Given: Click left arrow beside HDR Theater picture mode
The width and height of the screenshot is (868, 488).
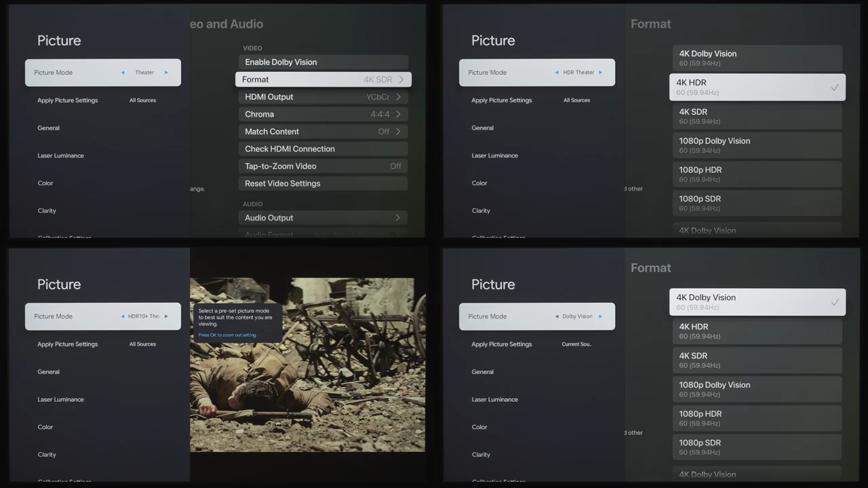Looking at the screenshot, I should 557,73.
